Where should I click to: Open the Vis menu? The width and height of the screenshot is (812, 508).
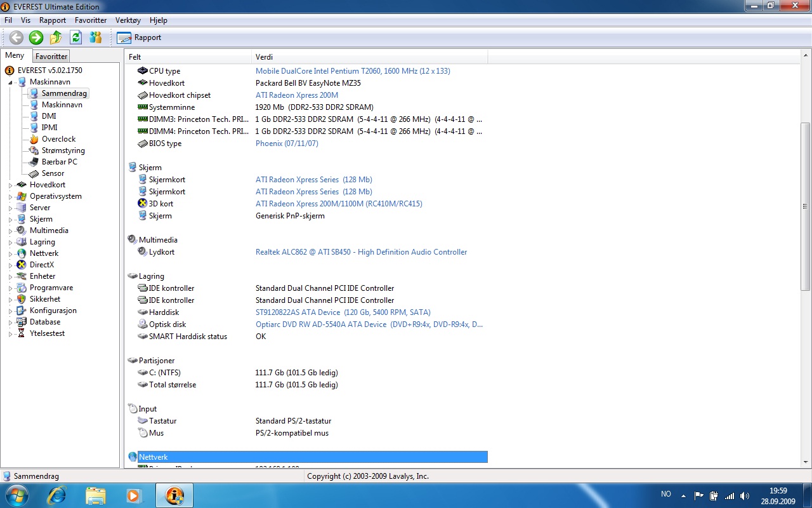tap(25, 20)
